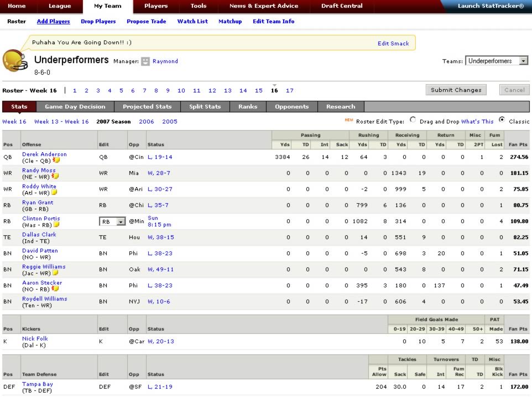Click the note icon beside Derek Anderson
This screenshot has height=397, width=532.
coord(56,160)
